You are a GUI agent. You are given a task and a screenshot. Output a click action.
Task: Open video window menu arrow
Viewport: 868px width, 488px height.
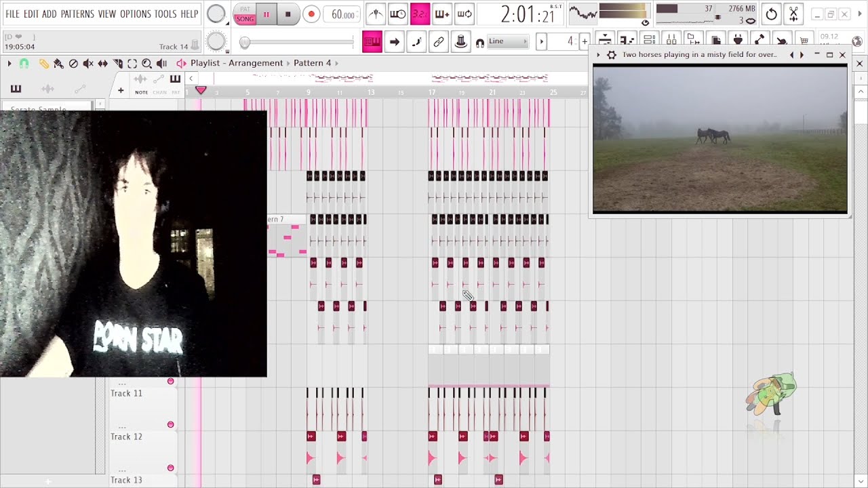click(x=598, y=55)
